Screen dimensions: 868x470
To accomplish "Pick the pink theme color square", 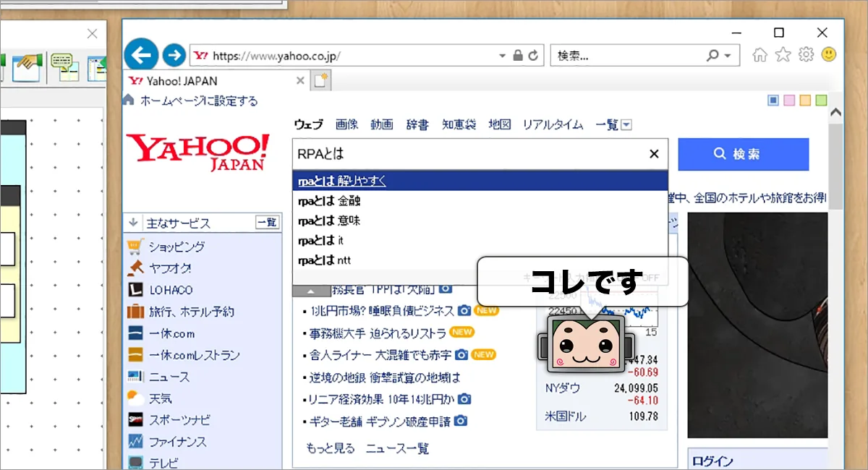I will point(789,101).
